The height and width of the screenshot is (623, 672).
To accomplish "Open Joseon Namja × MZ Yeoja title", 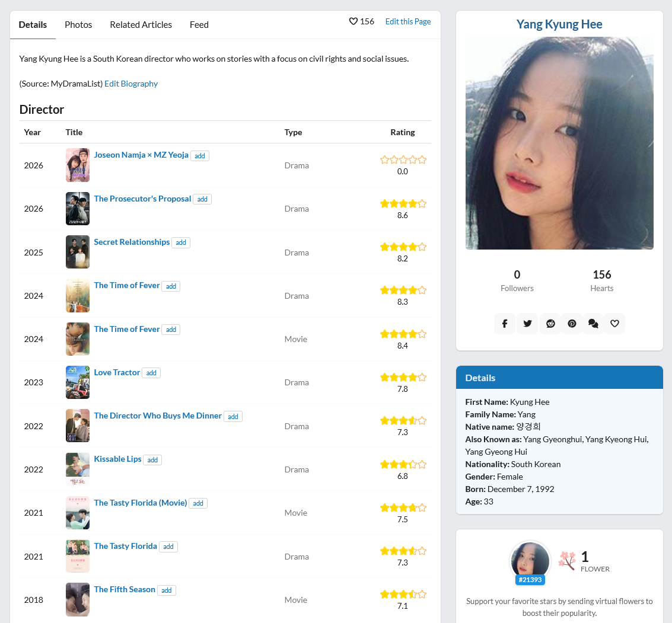I will pos(141,155).
